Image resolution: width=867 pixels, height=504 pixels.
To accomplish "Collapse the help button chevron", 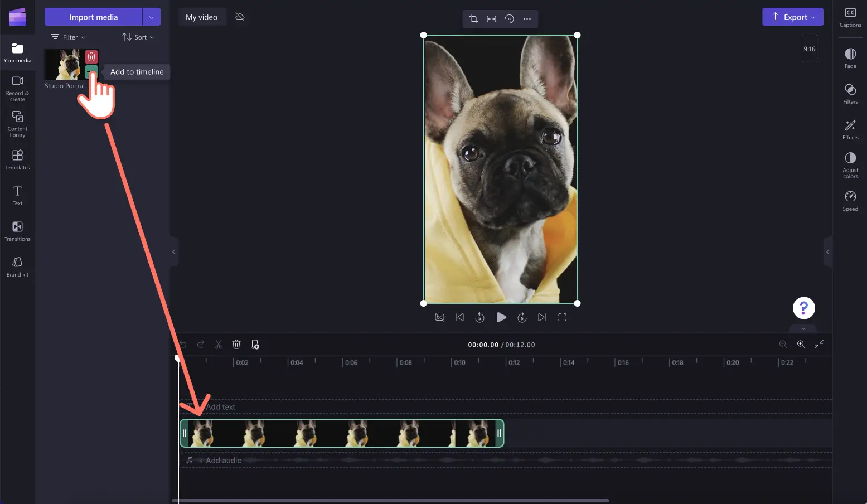I will coord(803,328).
